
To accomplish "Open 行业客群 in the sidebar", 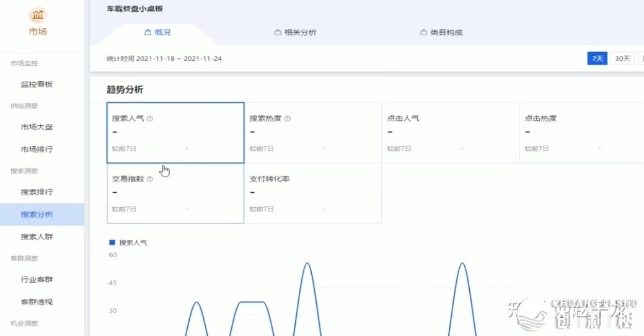I will pyautogui.click(x=37, y=280).
